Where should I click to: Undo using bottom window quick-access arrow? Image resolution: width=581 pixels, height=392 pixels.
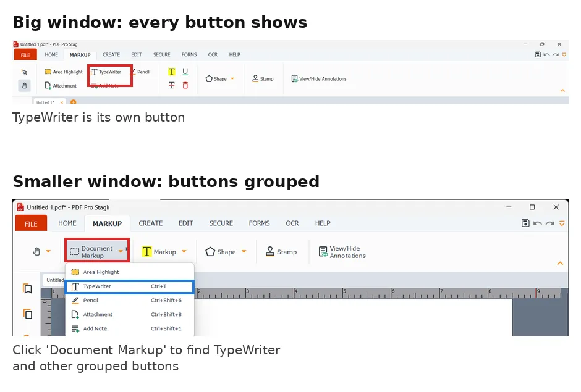point(538,223)
